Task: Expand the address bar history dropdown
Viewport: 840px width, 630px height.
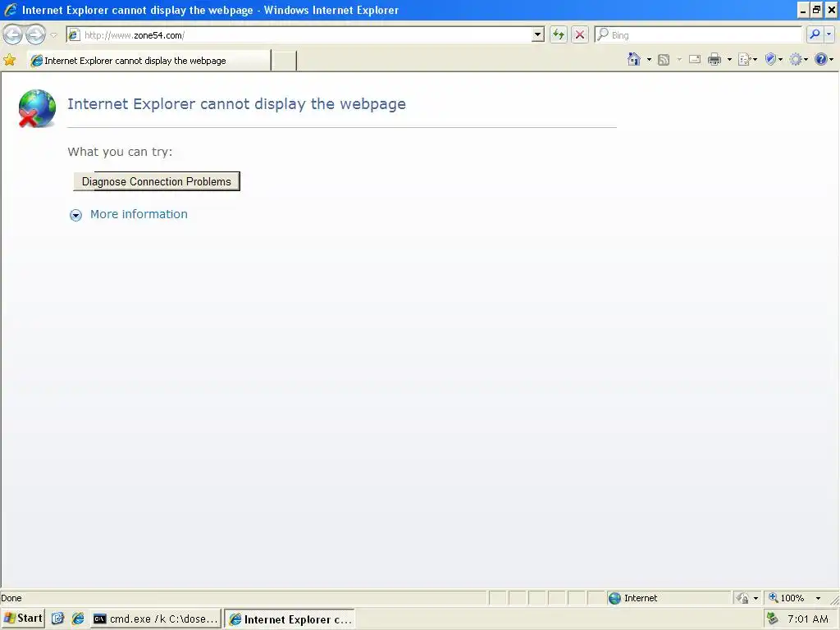Action: tap(537, 35)
